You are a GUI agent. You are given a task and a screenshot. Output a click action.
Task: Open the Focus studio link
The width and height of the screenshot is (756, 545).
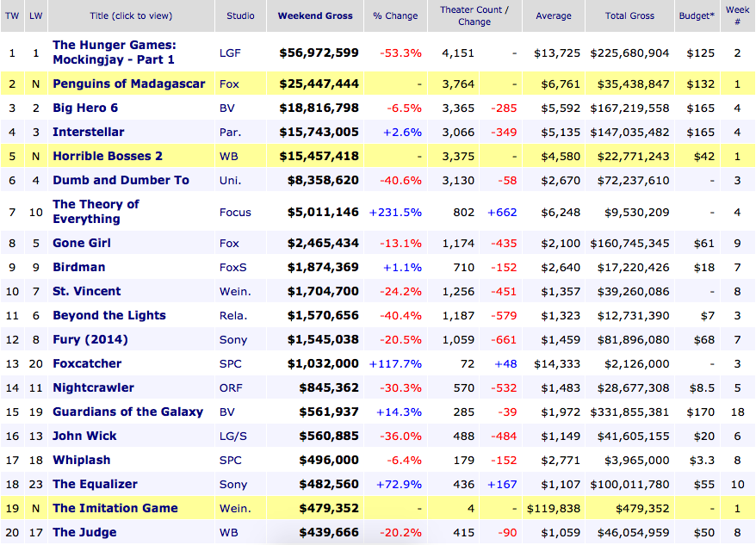tap(235, 212)
